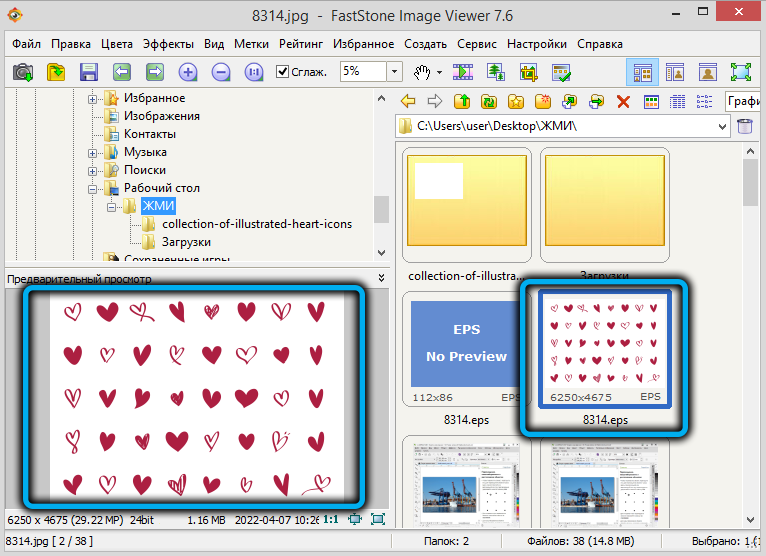
Task: Open the 5% zoom level dropdown
Action: 394,72
